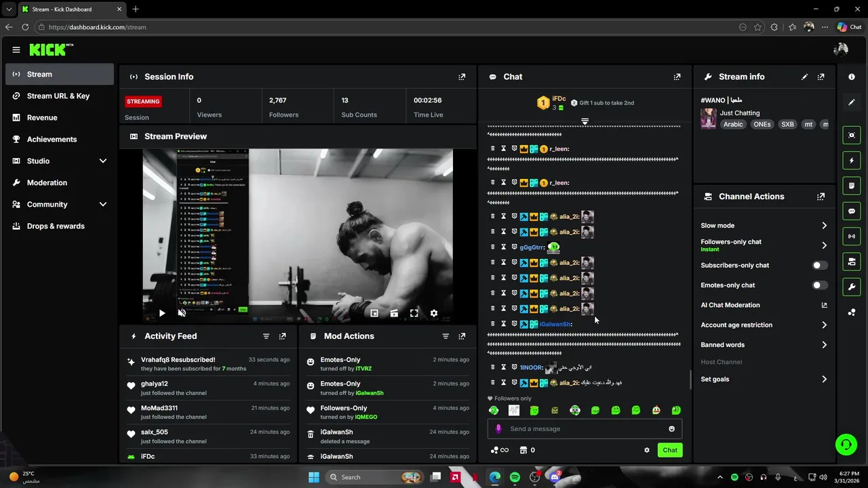Pop out the Chat panel
The width and height of the screenshot is (868, 488).
click(677, 77)
